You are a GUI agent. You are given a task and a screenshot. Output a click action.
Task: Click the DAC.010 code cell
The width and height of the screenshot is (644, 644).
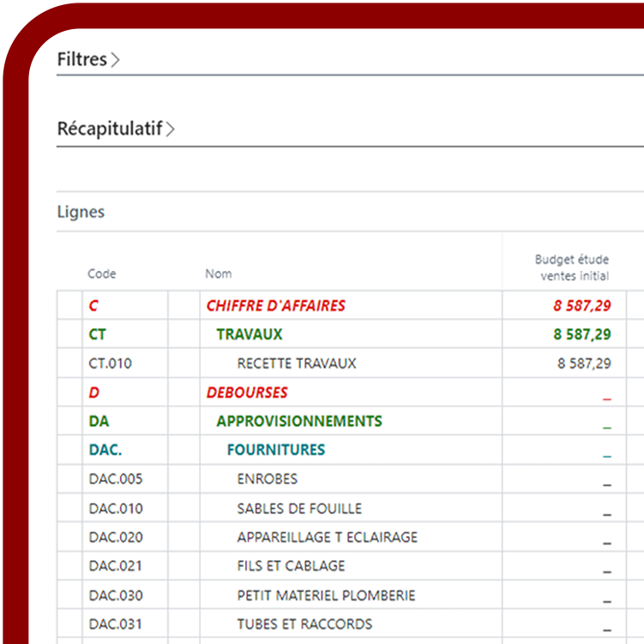coord(116,509)
